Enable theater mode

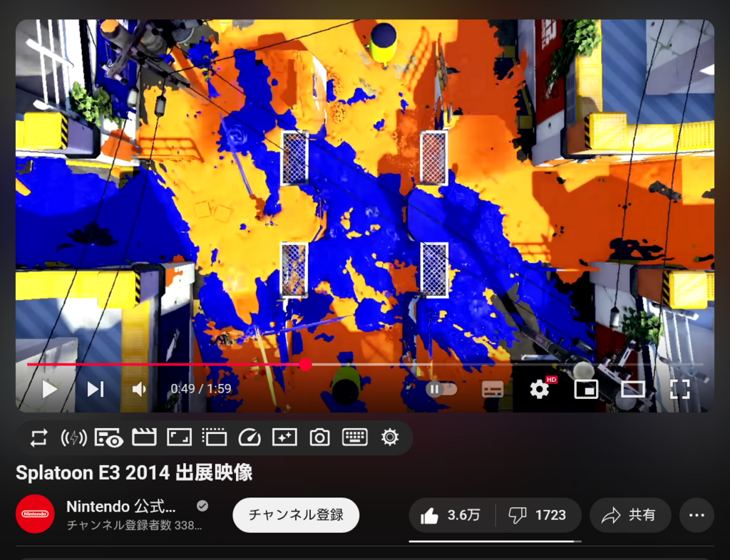pos(633,389)
